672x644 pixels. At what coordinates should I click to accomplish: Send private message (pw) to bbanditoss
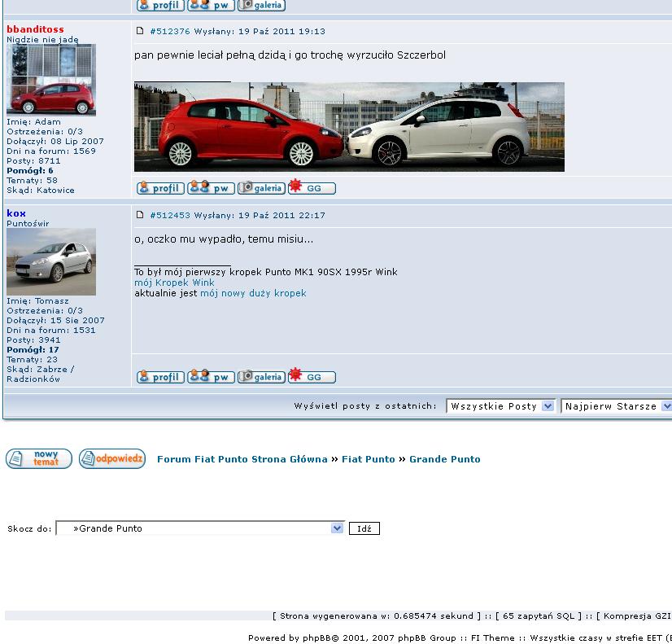(x=211, y=188)
